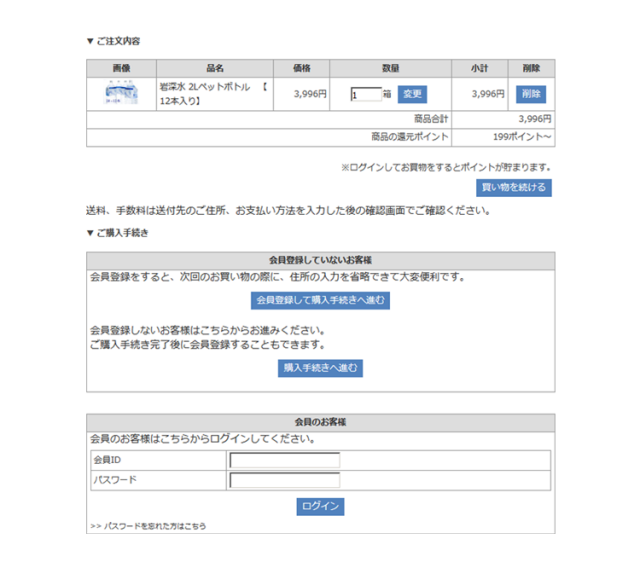Click the 会員登録していないお客様 header
Screen dimensions: 640x568
pyautogui.click(x=320, y=260)
